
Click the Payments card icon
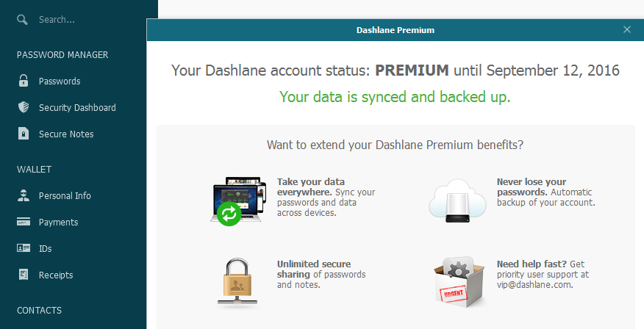[24, 222]
